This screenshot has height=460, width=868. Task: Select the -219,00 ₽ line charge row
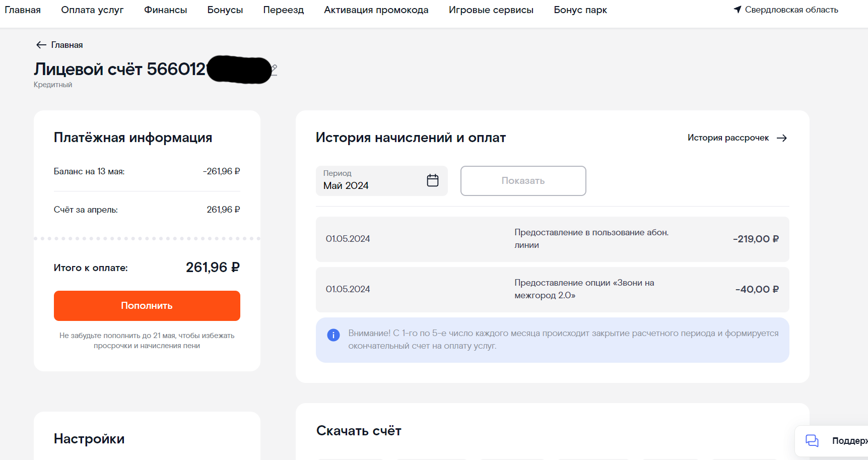click(552, 239)
